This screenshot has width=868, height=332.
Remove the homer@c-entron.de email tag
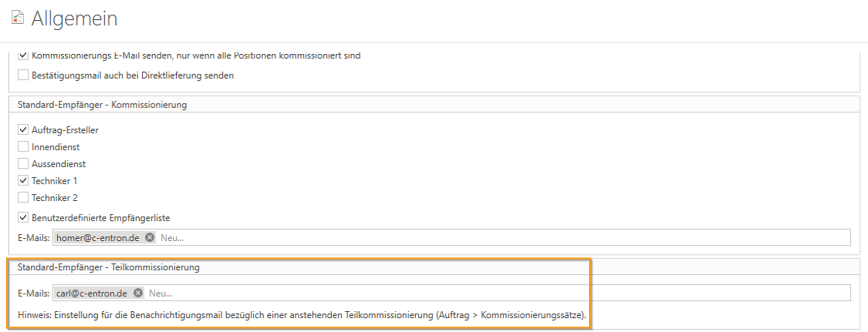[150, 238]
